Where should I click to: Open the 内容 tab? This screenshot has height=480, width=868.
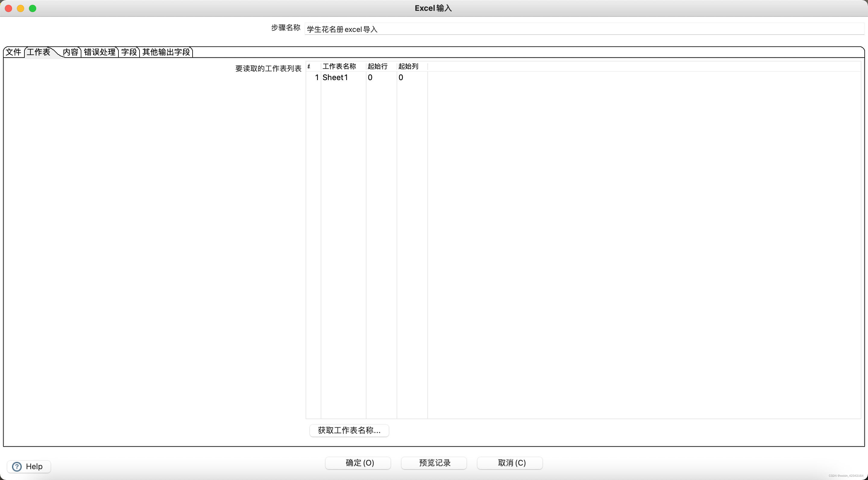tap(71, 52)
